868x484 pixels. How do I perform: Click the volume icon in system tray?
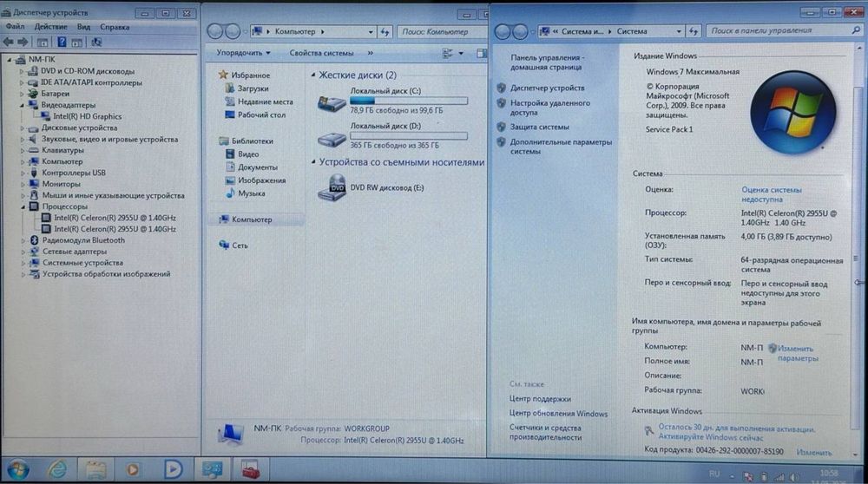point(795,477)
